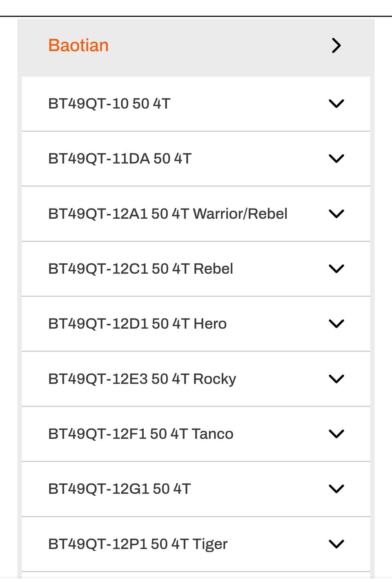Toggle the BT49QT-12C1 Rebel chevron arrow
This screenshot has width=392, height=580.
click(336, 269)
